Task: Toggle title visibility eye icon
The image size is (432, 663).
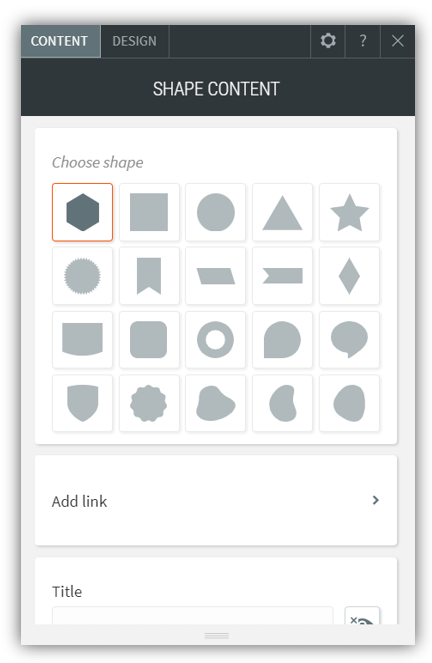Action: (362, 616)
